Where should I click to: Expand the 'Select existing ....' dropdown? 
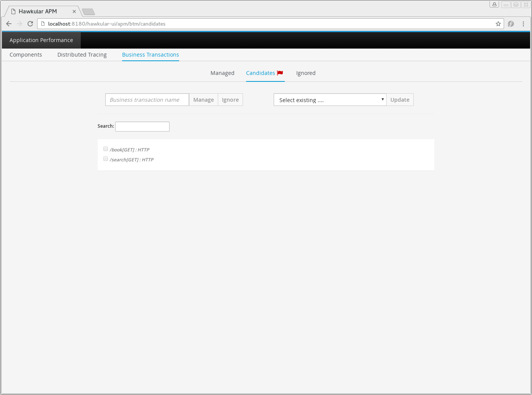[x=330, y=100]
